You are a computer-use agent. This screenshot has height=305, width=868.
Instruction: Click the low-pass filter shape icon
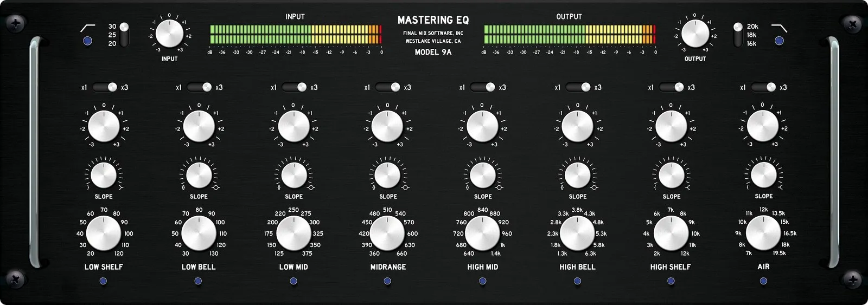pyautogui.click(x=780, y=27)
